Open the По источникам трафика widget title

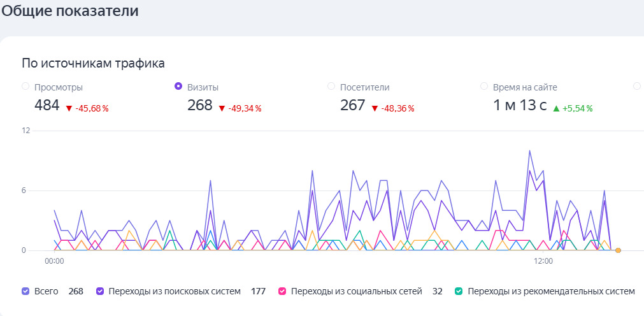(93, 63)
